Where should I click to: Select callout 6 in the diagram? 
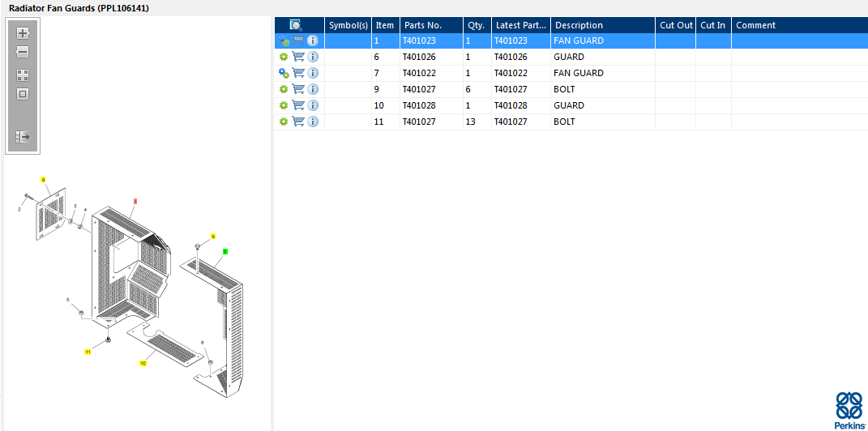[x=43, y=180]
